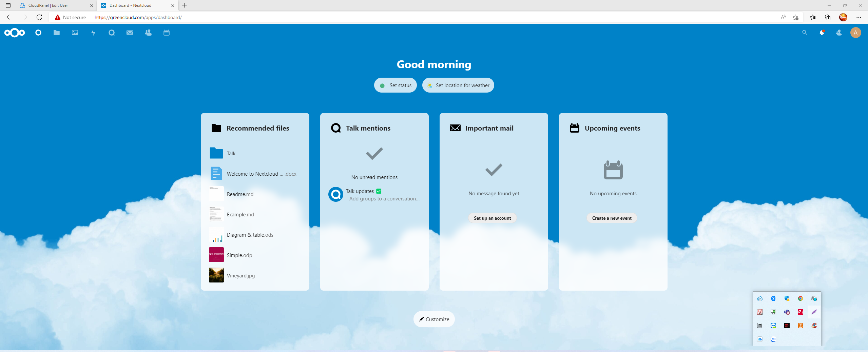This screenshot has height=352, width=868.
Task: Open the Mail app envelope icon
Action: (130, 33)
